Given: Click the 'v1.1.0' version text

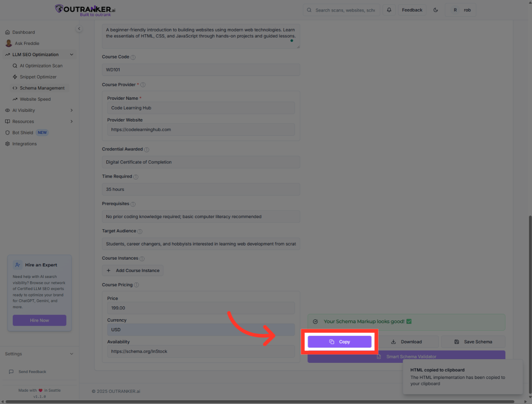Looking at the screenshot, I should (40, 397).
